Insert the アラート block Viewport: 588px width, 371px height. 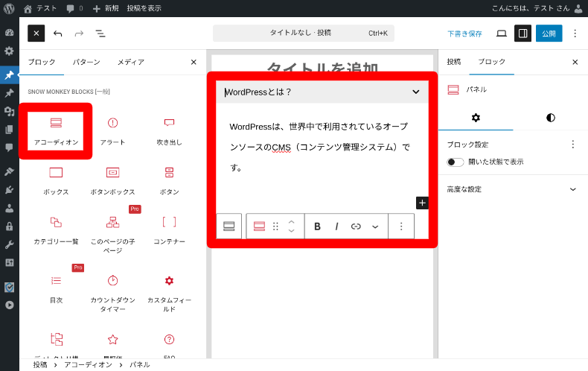112,130
